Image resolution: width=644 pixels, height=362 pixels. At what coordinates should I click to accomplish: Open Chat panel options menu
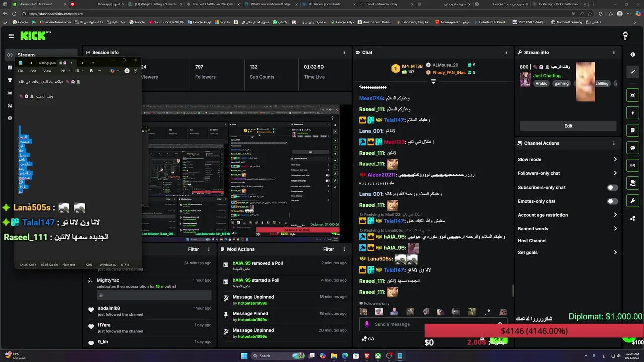[506, 52]
